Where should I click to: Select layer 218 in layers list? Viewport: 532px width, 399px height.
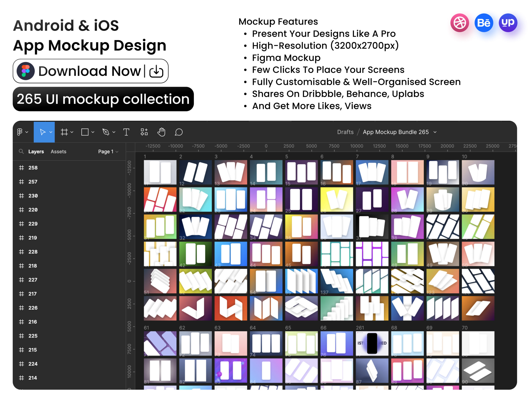click(69, 266)
